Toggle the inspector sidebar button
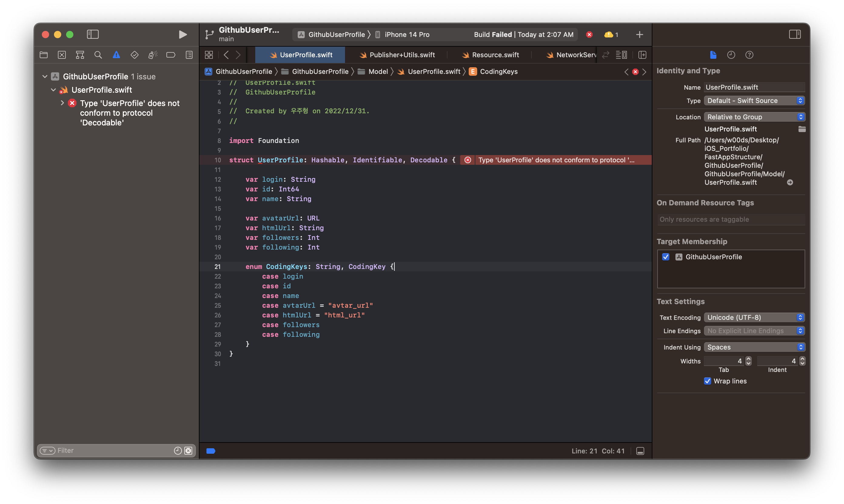844x504 pixels. coord(794,34)
